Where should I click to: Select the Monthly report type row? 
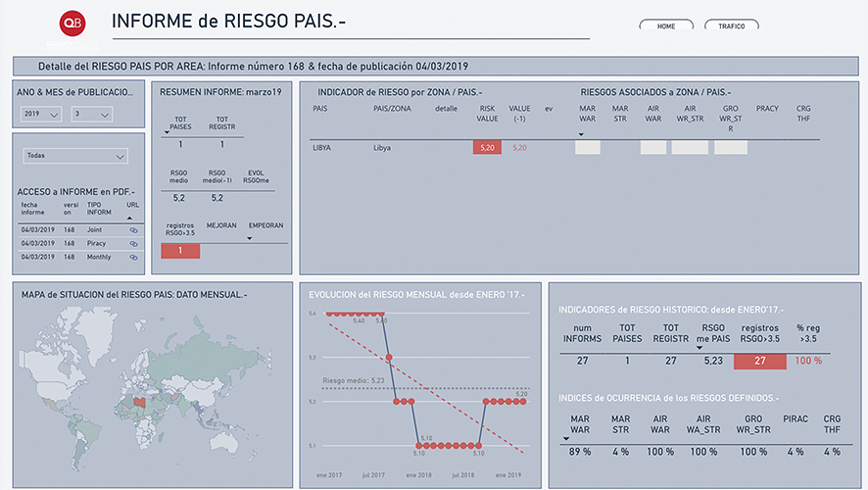99,257
